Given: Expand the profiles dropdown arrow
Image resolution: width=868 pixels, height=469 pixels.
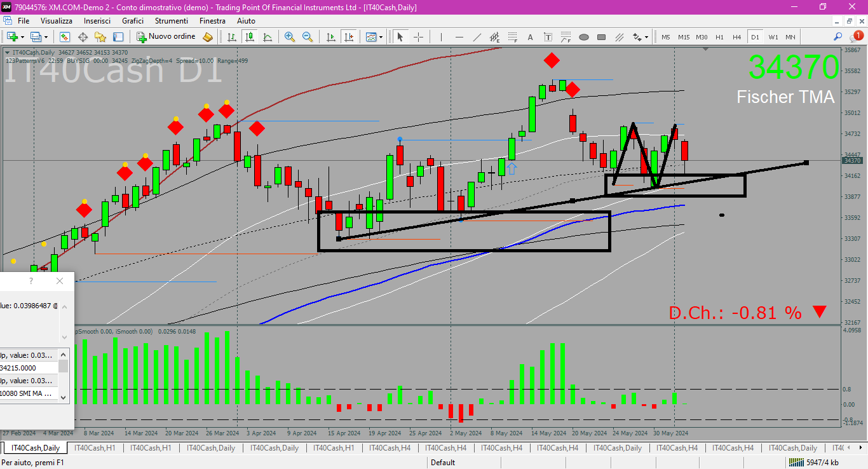Looking at the screenshot, I should pos(46,37).
